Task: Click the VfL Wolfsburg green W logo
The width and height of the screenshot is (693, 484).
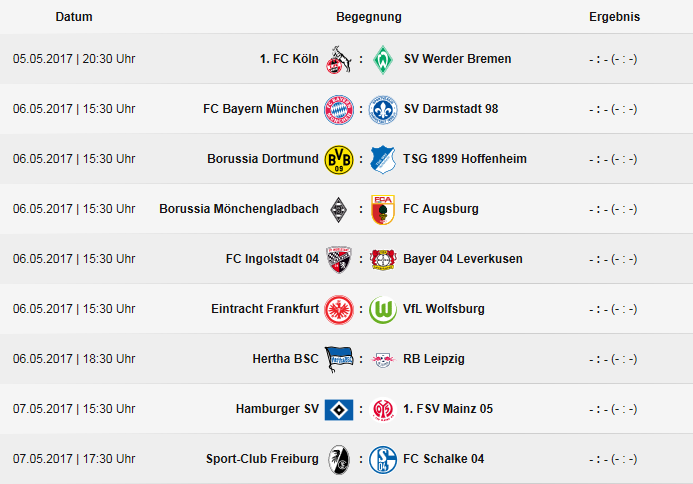Action: tap(383, 309)
